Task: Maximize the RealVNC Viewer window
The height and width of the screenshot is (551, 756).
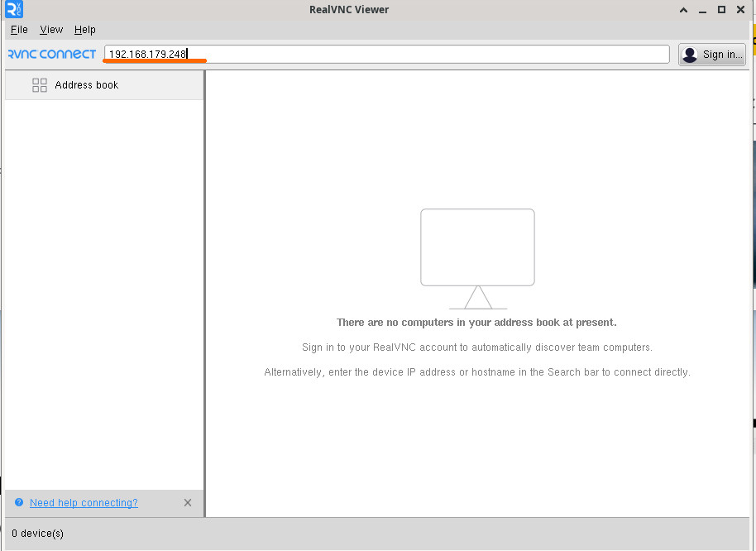Action: coord(721,10)
